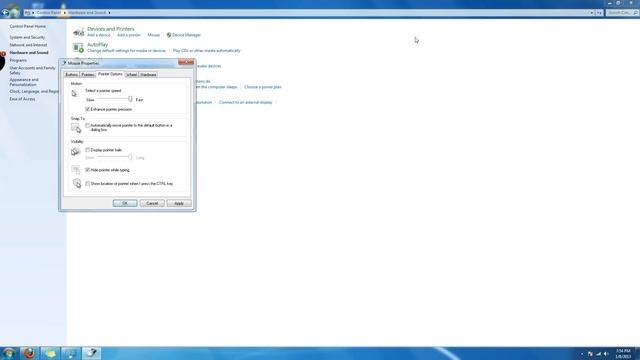Screen dimensions: 640x360
Task: Switch to Control Panel taskbar icon
Action: click(70, 353)
